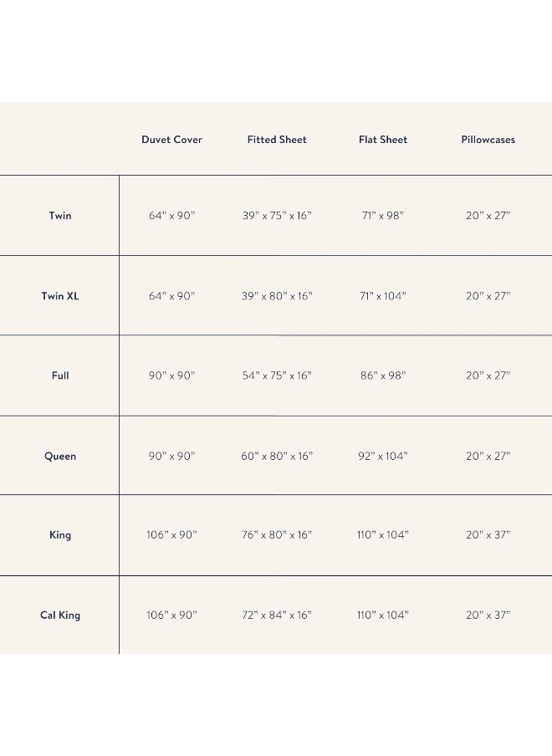Viewport: 552px width, 756px height.
Task: Click the Fitted Sheet column header
Action: pyautogui.click(x=277, y=140)
